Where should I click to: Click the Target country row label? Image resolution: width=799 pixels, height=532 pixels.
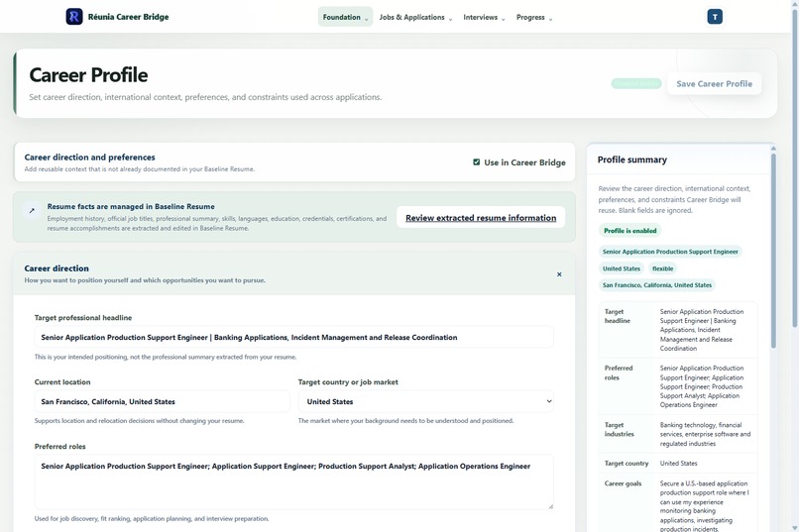[x=627, y=464]
